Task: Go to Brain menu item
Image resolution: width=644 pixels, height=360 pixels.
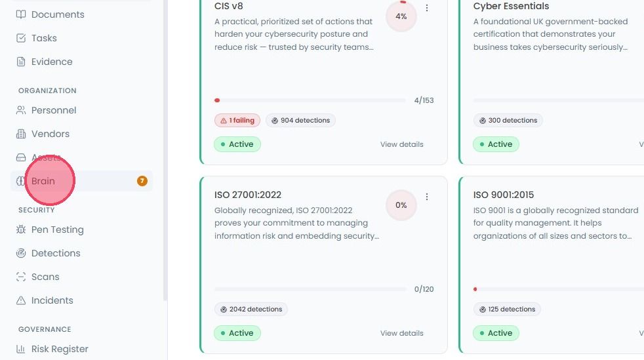Action: coord(82,181)
